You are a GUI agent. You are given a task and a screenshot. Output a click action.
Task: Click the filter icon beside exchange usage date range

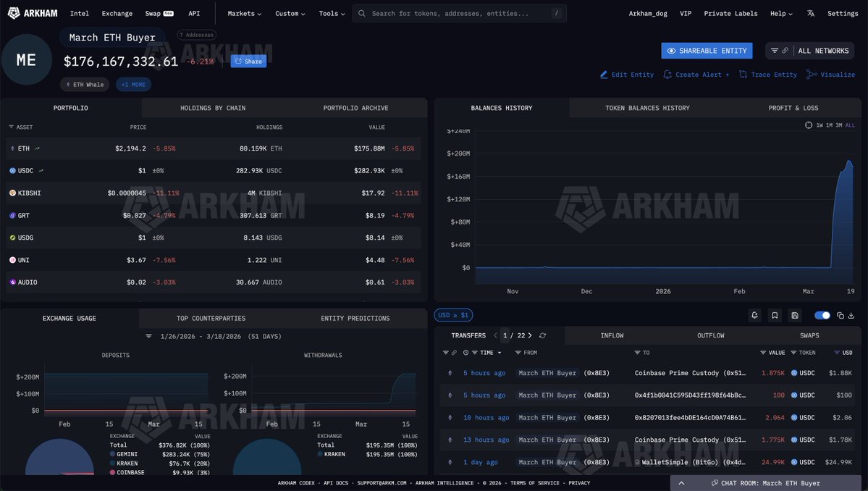[x=148, y=336]
